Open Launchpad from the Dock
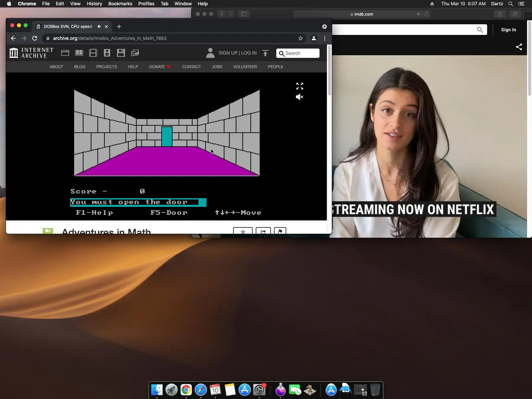The height and width of the screenshot is (399, 532). 172,390
